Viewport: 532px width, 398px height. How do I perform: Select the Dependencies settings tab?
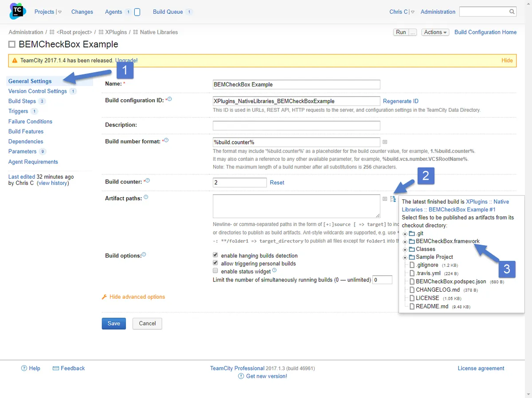coord(26,141)
